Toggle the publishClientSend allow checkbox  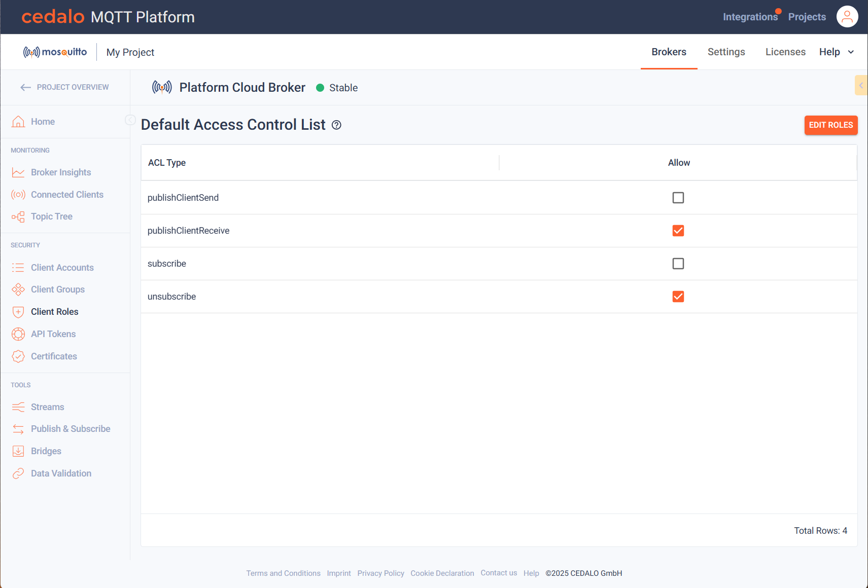[x=678, y=198]
